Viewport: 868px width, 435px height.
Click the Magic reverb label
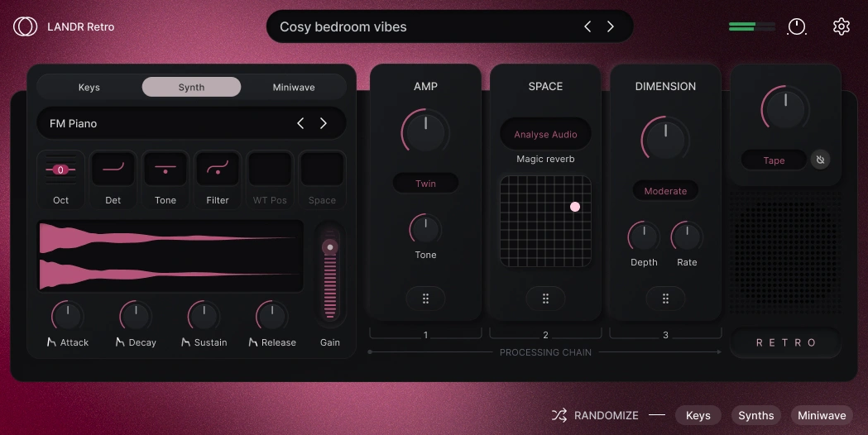pyautogui.click(x=545, y=159)
